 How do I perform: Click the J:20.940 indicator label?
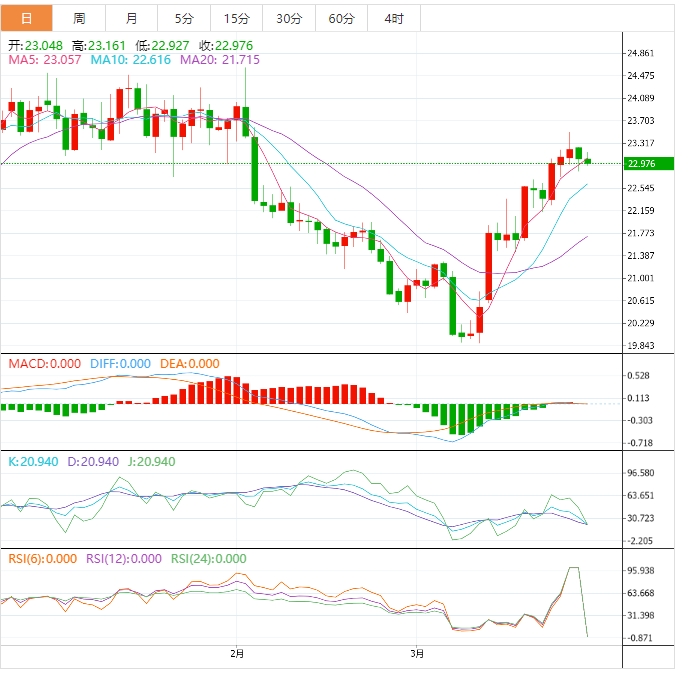coord(152,462)
